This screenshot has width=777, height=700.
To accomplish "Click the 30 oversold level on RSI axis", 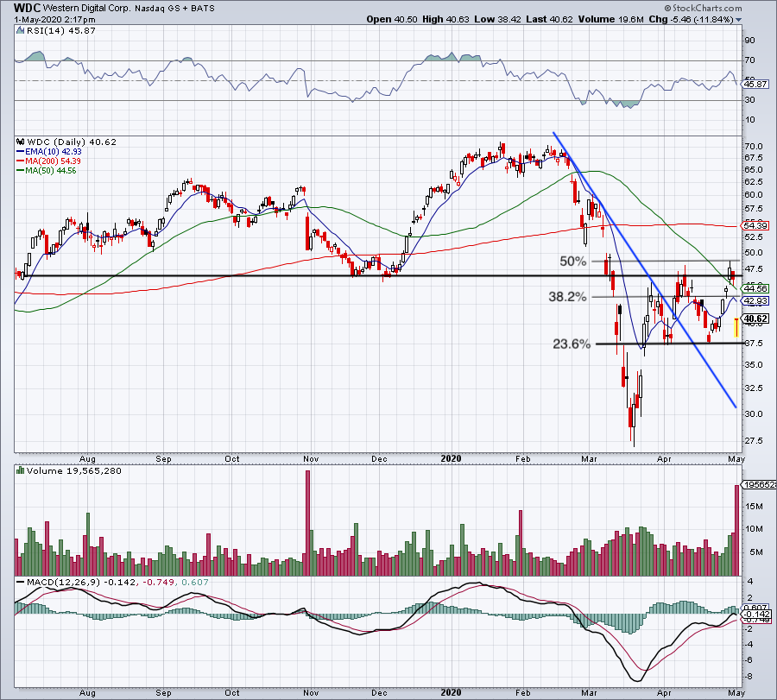I will pos(749,100).
